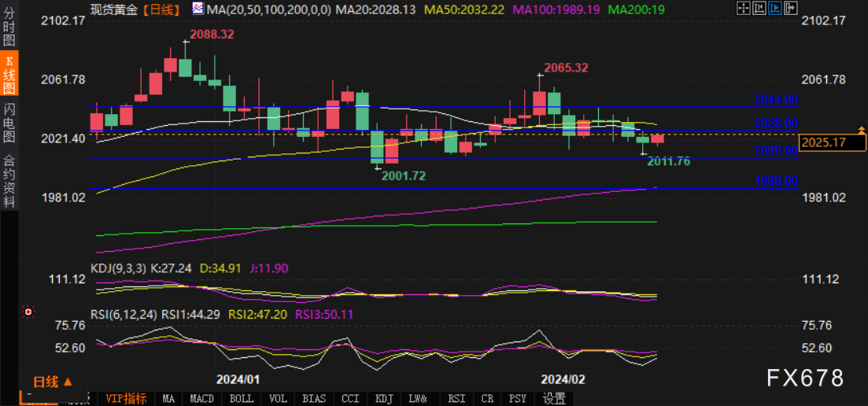
Task: Show the VOL indicator
Action: tap(278, 399)
